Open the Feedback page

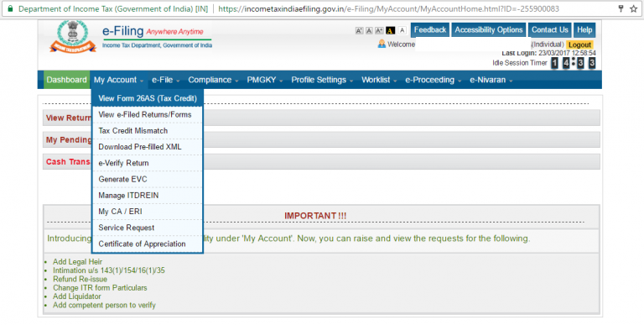tap(430, 30)
